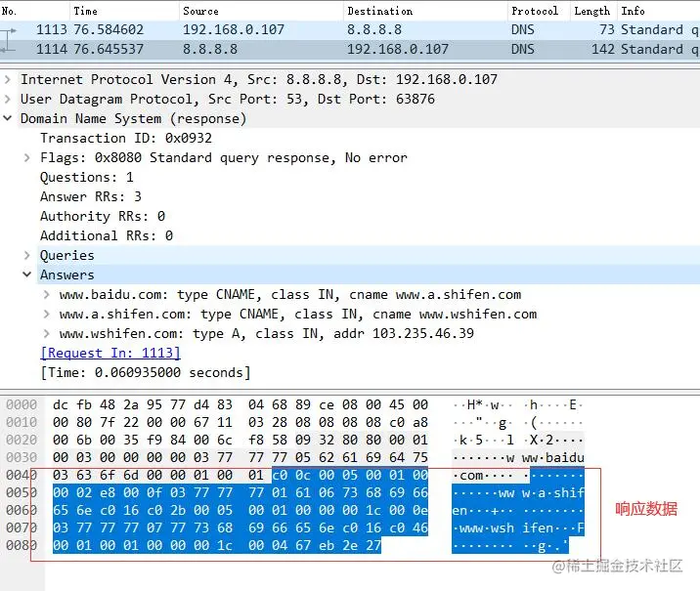Expand Internet Protocol Version 4 section

(7, 79)
